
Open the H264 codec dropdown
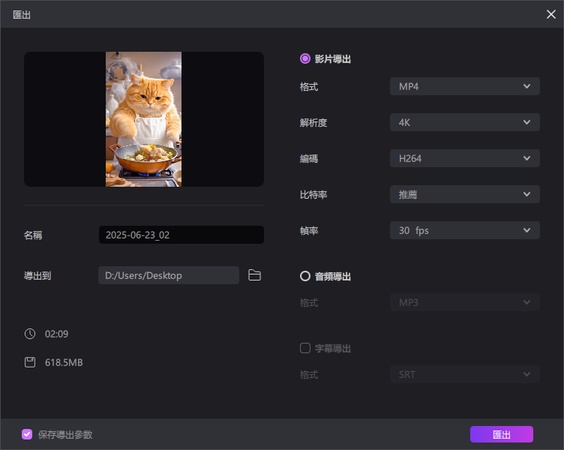click(465, 158)
